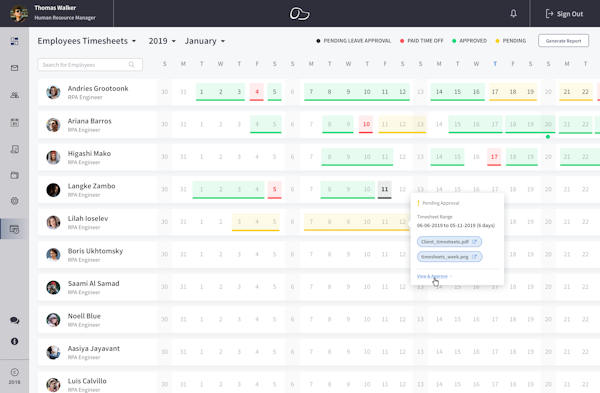The image size is (600, 393).
Task: Open the chat bubbles icon in sidebar
Action: [x=15, y=320]
